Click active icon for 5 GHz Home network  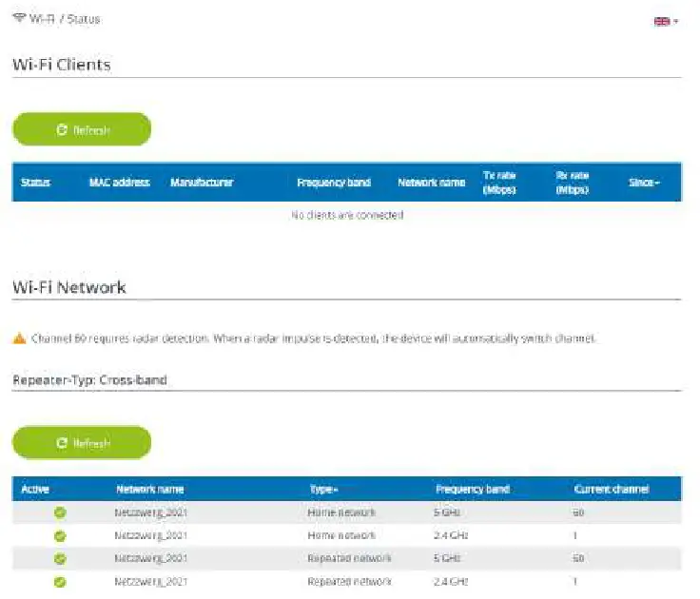click(60, 512)
